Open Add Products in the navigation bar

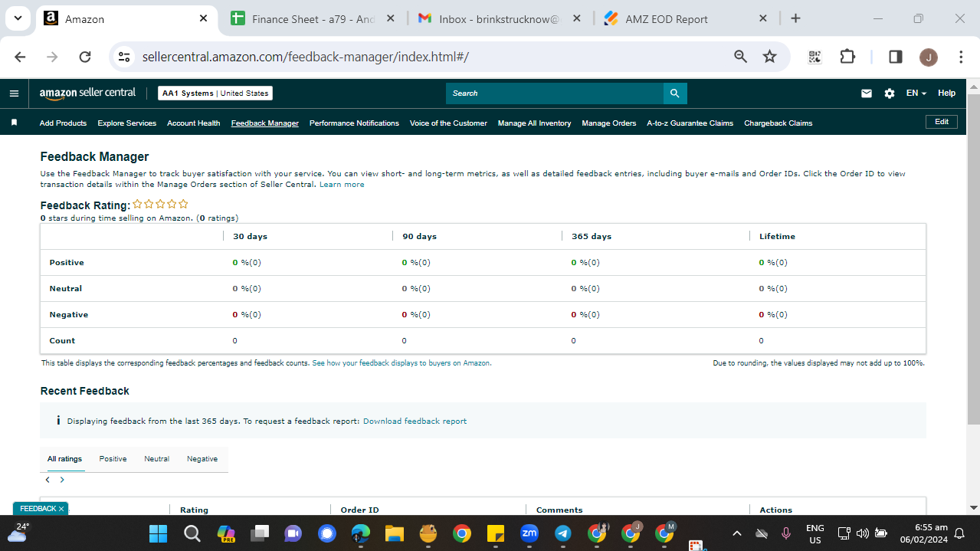pyautogui.click(x=63, y=123)
